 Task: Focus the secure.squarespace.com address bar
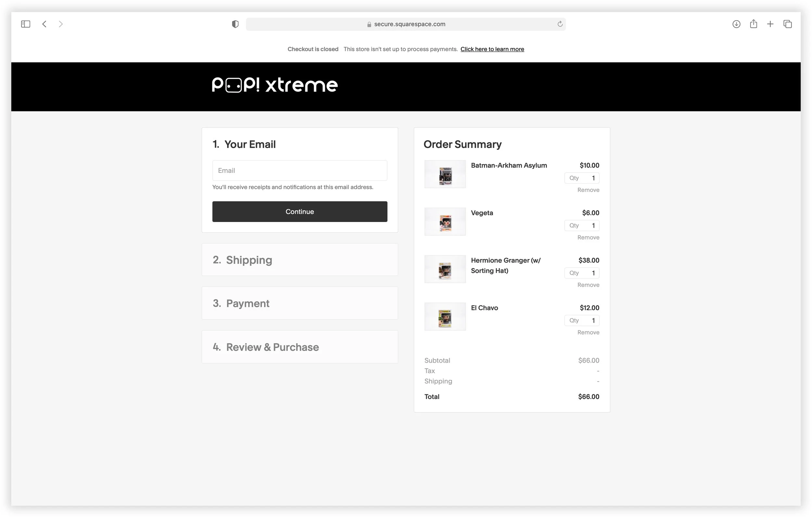coord(406,24)
